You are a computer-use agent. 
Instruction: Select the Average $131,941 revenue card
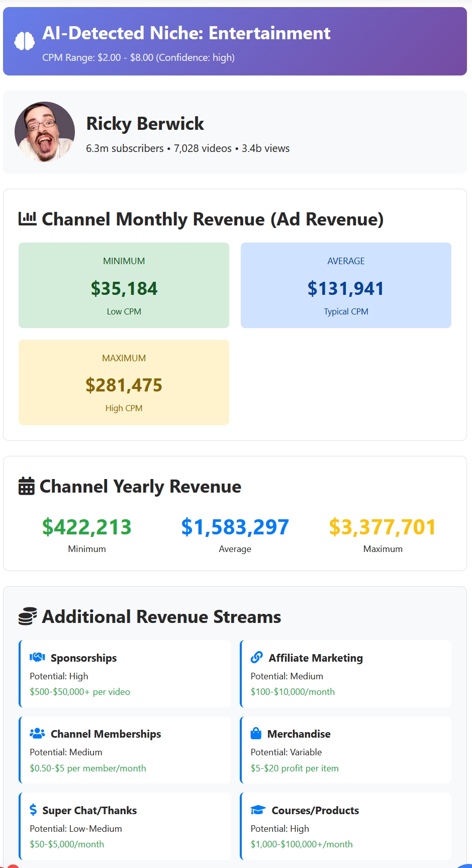tap(346, 285)
